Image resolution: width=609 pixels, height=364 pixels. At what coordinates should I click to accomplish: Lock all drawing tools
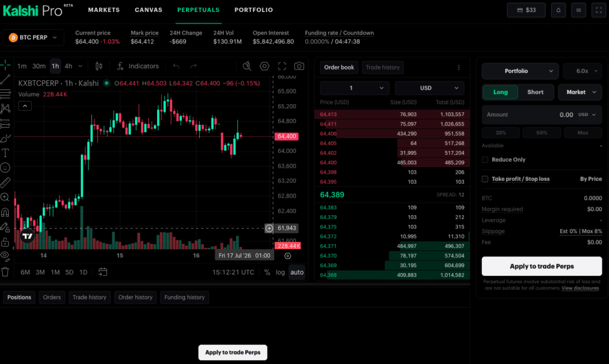pos(5,242)
